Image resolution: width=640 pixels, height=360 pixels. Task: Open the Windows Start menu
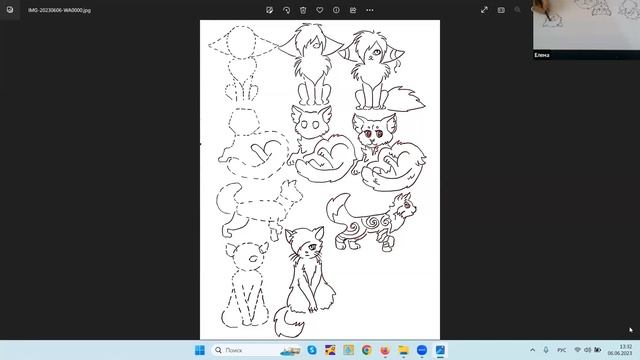click(200, 350)
